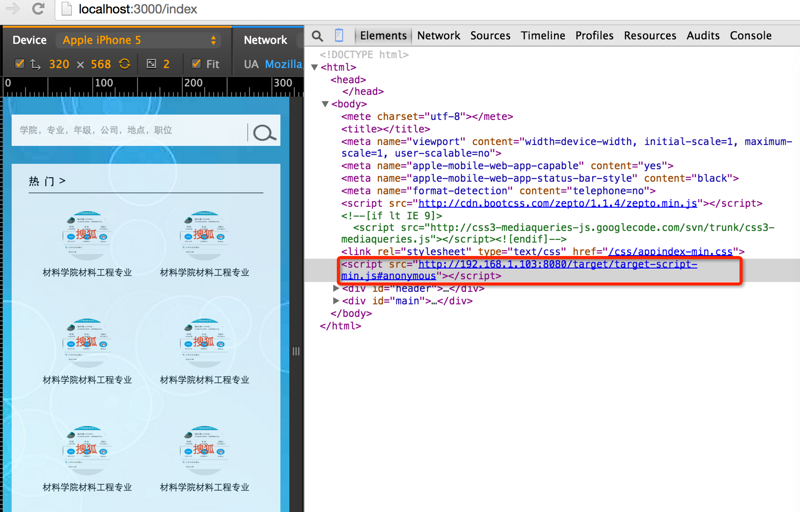Screen dimensions: 800x512
Task: Toggle the screen resolution emulation checkbox
Action: [20, 64]
